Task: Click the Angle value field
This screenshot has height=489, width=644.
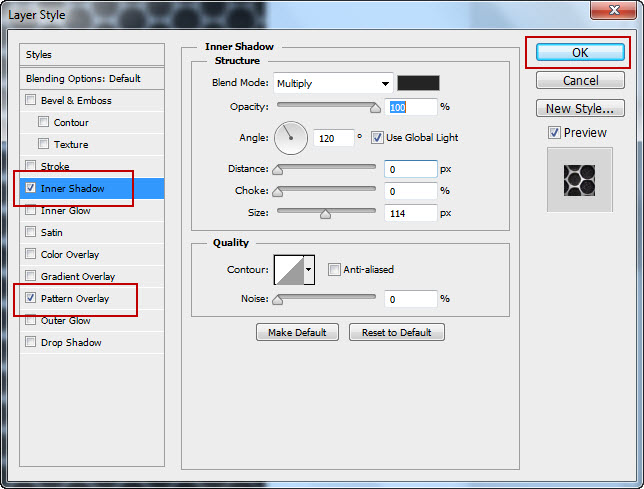Action: click(x=333, y=138)
